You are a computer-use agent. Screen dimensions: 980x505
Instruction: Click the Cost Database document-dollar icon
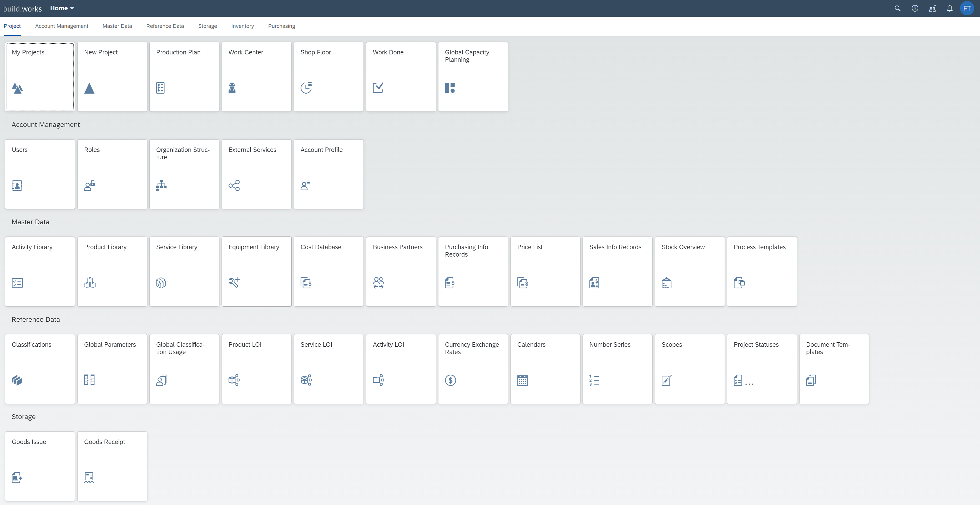[306, 283]
